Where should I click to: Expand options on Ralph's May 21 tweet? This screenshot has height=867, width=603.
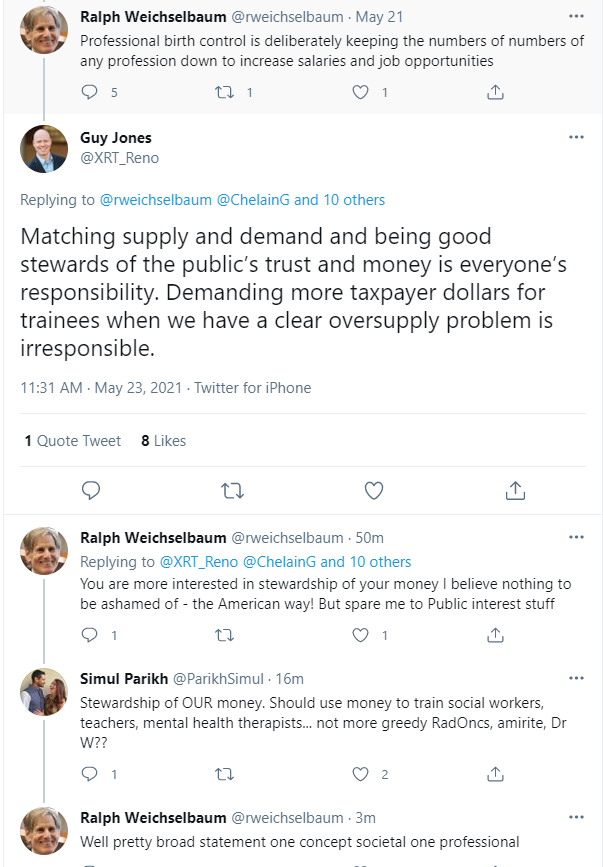coord(576,17)
